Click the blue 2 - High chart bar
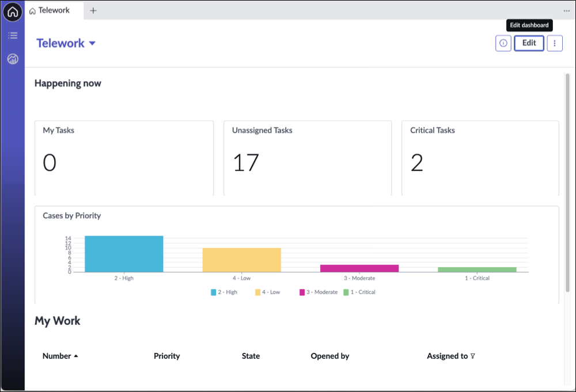 [124, 254]
